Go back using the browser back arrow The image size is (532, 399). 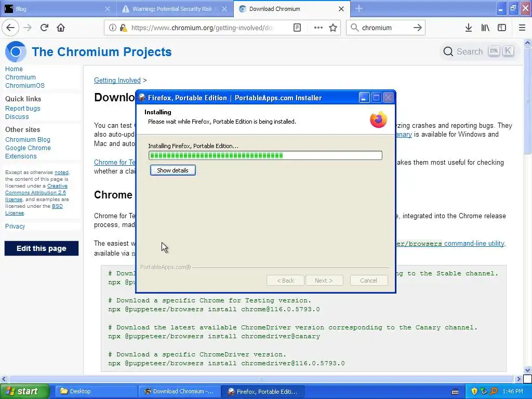click(10, 28)
